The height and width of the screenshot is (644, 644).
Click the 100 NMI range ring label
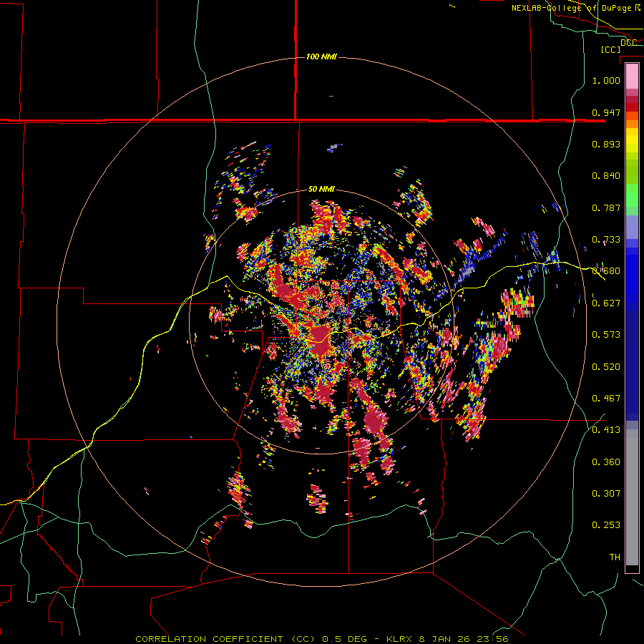click(321, 57)
